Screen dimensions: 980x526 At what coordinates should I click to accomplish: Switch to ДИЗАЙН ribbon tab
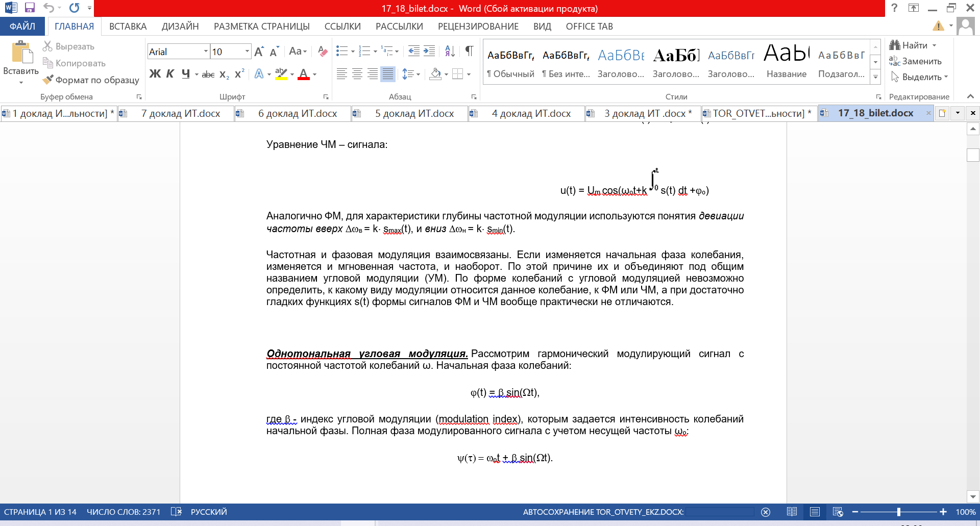(180, 27)
